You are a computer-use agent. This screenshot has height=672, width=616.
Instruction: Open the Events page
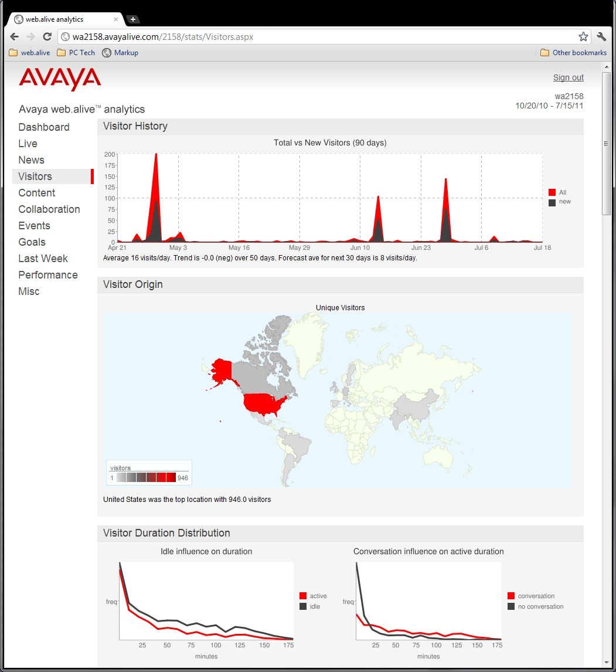(34, 225)
